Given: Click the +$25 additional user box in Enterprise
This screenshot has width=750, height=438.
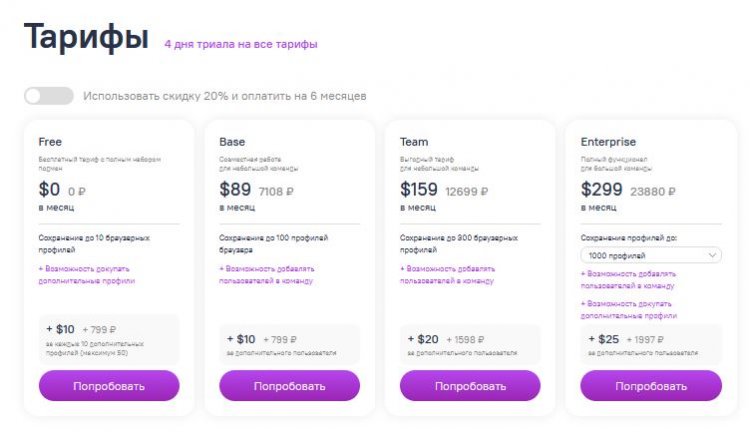Looking at the screenshot, I should (651, 344).
